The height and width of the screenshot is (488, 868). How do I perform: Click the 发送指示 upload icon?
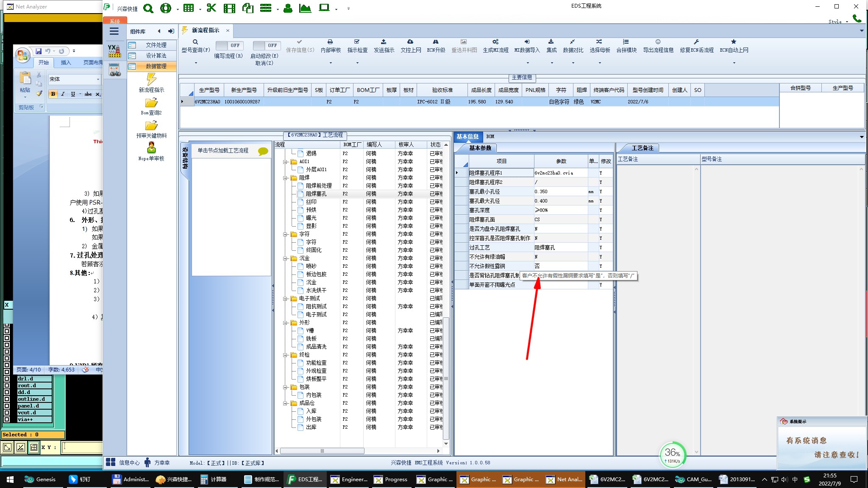(x=384, y=42)
